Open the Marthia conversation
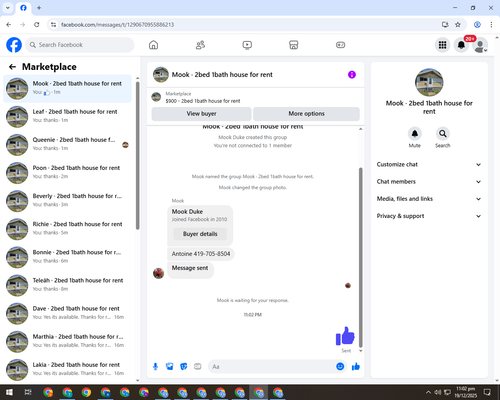The image size is (500, 400). click(x=67, y=341)
